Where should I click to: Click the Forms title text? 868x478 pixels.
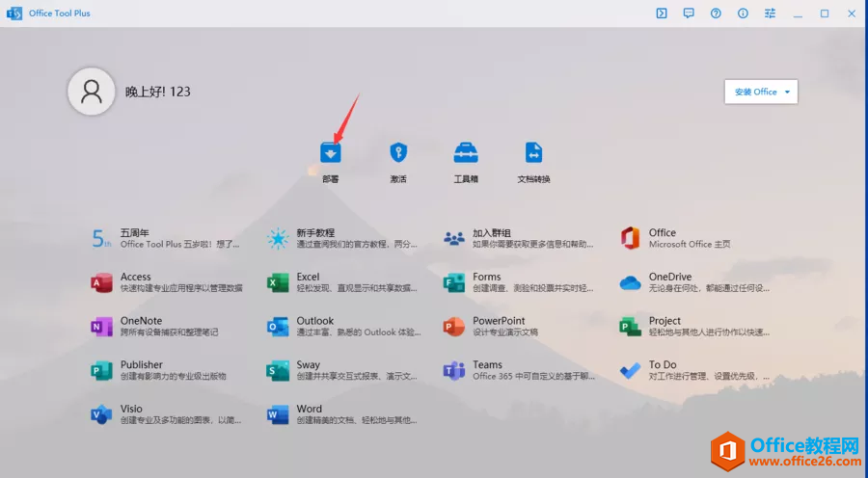point(487,277)
